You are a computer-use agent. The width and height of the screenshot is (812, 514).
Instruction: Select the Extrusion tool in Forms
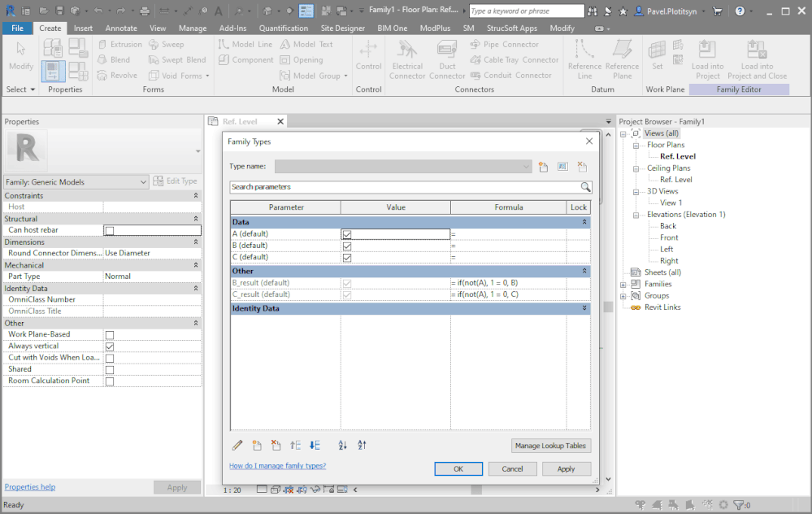[x=119, y=45]
